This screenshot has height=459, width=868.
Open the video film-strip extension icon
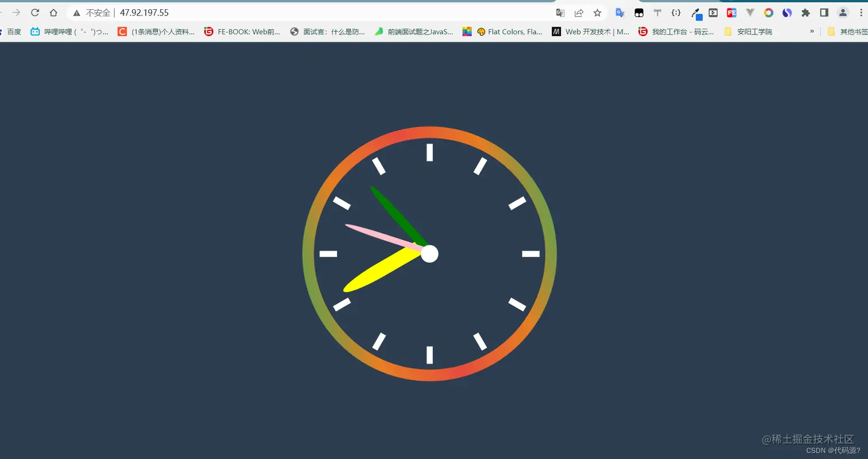point(713,13)
